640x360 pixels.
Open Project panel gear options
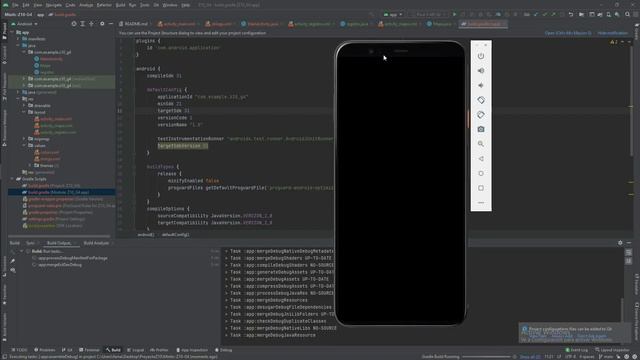(x=102, y=24)
